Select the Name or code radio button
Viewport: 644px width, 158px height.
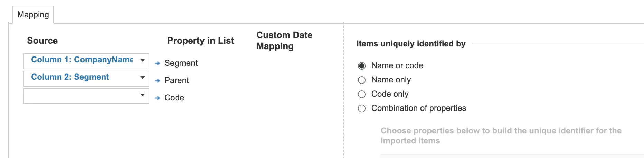point(362,66)
